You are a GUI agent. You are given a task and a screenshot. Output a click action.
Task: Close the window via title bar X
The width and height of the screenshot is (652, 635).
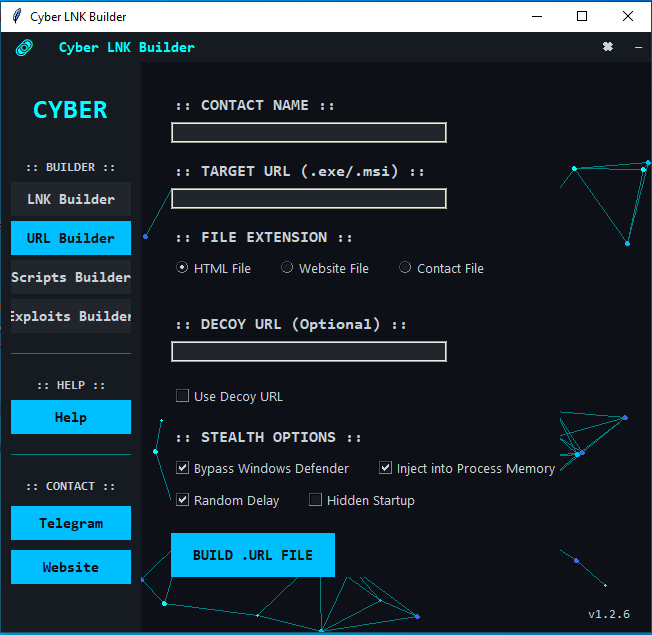pyautogui.click(x=627, y=16)
